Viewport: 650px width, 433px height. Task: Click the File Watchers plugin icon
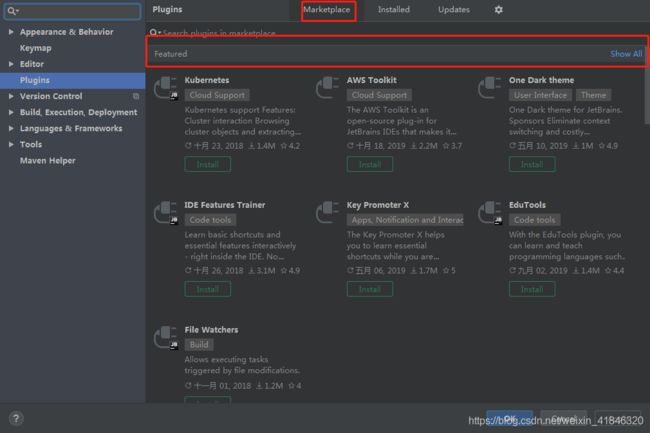point(166,337)
